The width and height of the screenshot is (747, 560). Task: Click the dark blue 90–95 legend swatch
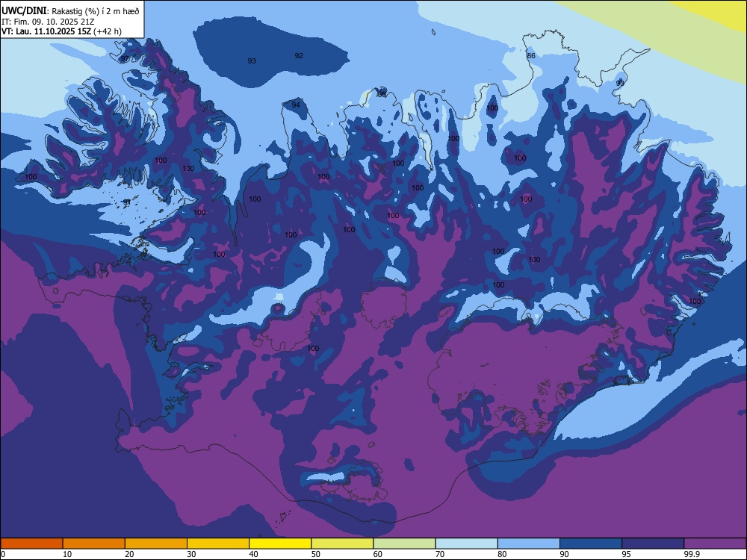click(x=591, y=544)
